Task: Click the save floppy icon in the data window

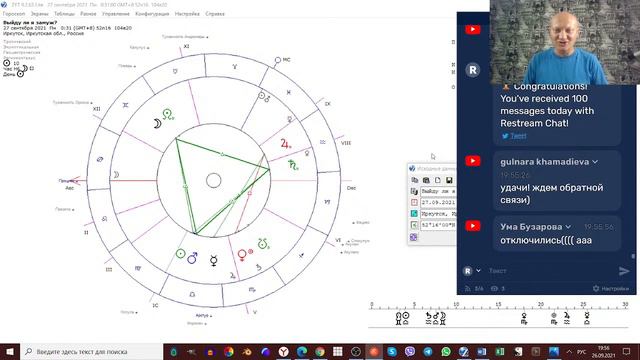Action: tap(449, 180)
